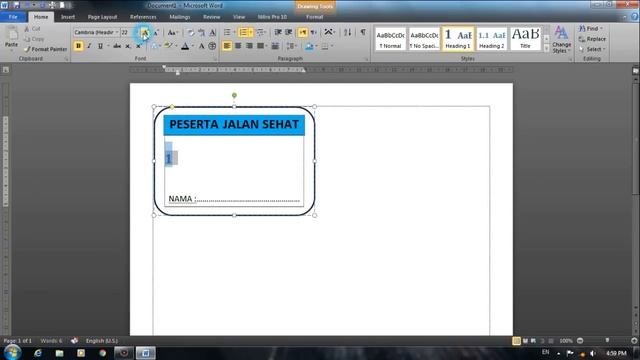
Task: Click the Print Layout view button
Action: tap(516, 341)
